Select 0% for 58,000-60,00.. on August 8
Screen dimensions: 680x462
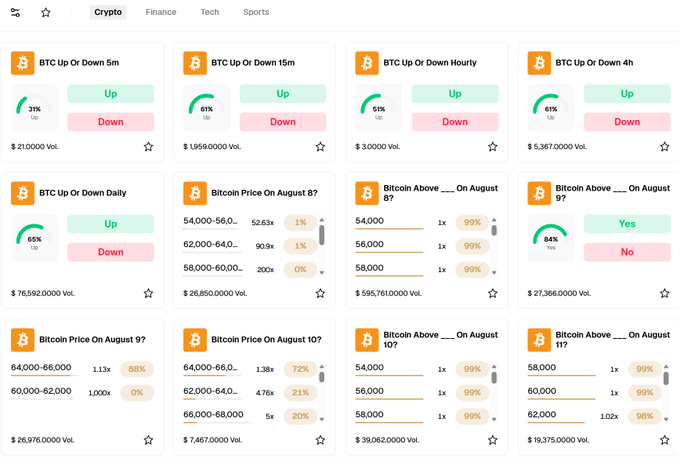[300, 269]
